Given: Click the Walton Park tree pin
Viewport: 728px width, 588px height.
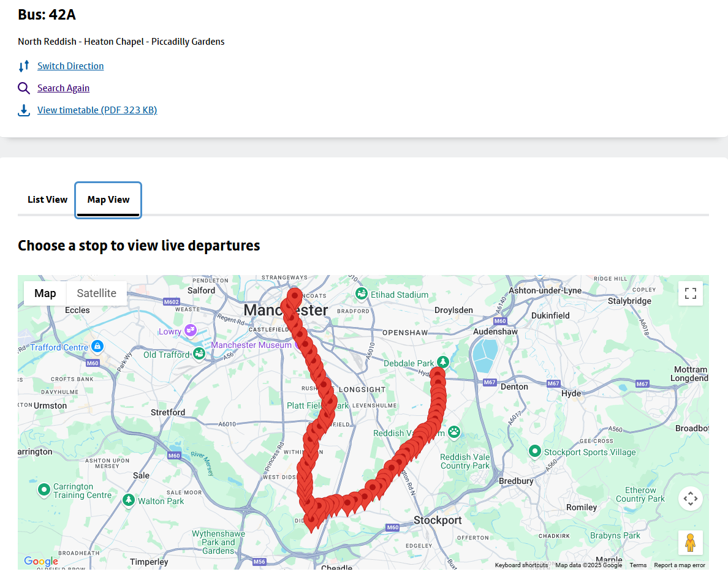Looking at the screenshot, I should tap(129, 500).
